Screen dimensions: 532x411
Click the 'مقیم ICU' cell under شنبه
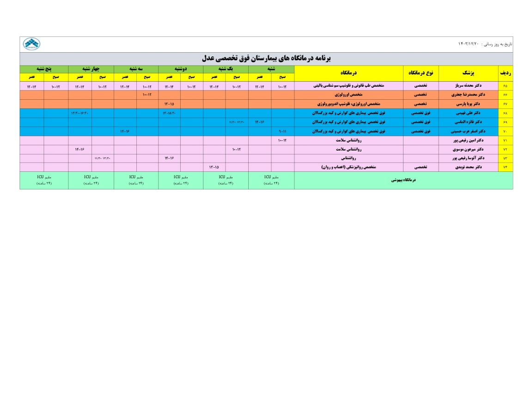point(271,180)
